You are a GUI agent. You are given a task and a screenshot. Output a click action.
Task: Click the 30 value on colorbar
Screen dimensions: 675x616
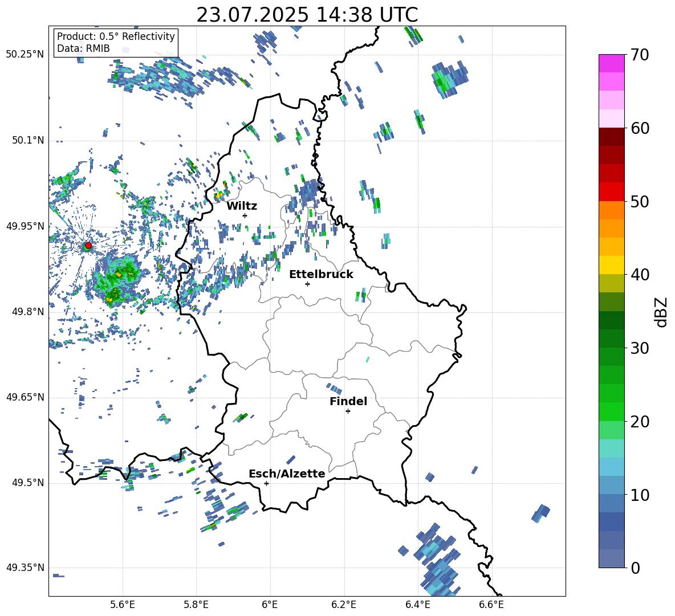click(640, 348)
